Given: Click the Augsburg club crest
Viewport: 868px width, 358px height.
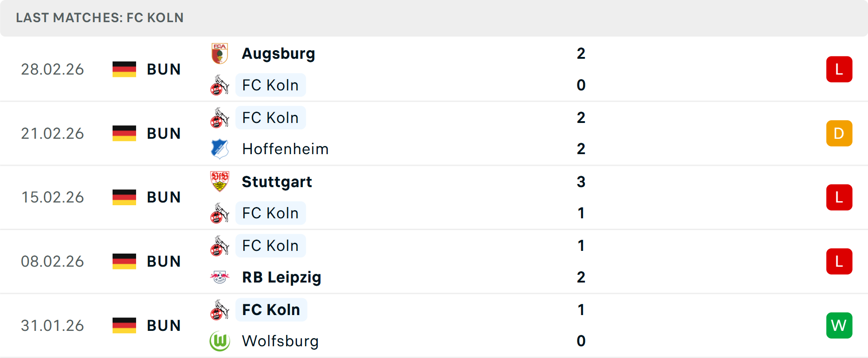Looking at the screenshot, I should point(220,54).
